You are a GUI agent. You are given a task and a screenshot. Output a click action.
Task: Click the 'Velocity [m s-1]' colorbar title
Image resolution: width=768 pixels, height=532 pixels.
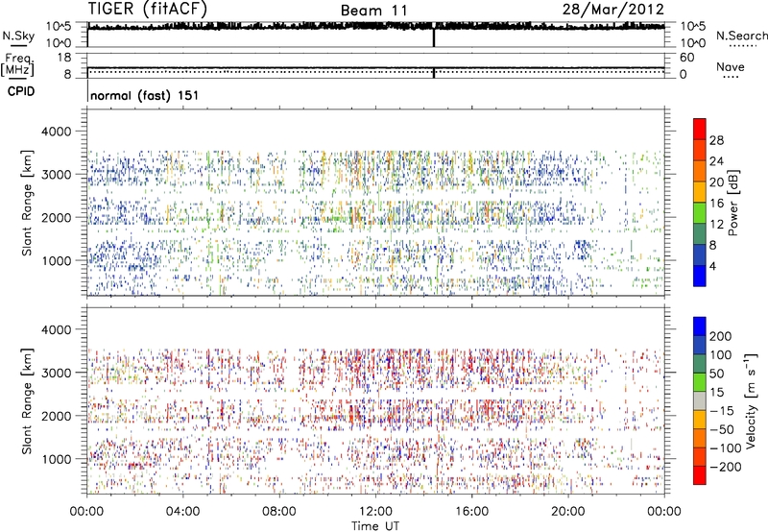pos(751,400)
